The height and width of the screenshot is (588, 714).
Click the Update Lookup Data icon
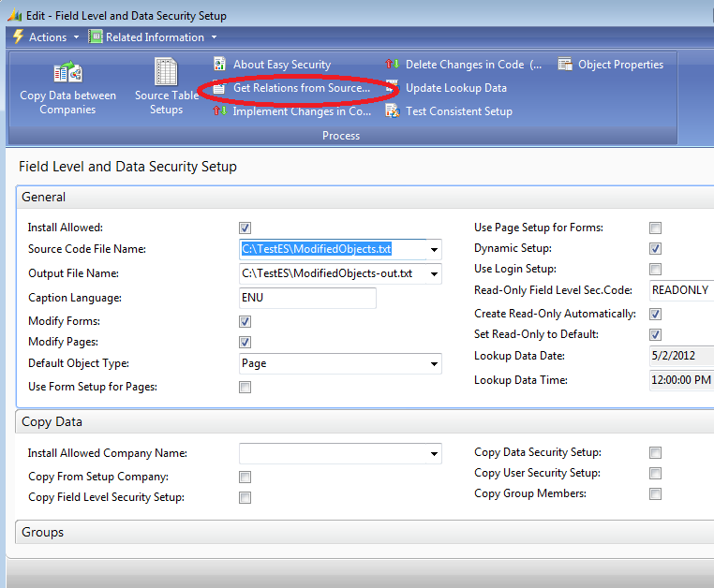coord(392,88)
